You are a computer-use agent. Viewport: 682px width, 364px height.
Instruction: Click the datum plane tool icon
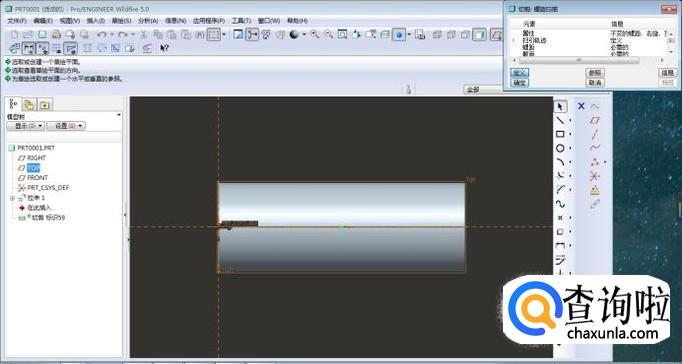tap(595, 120)
